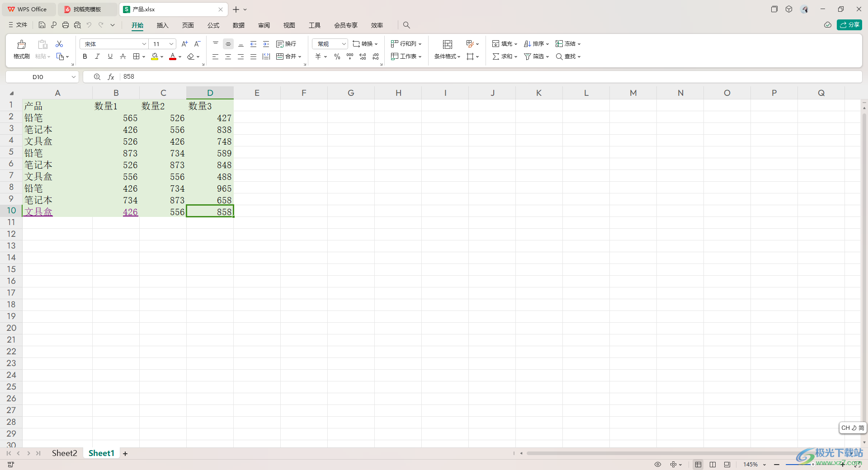868x470 pixels.
Task: Toggle bold formatting
Action: 85,56
